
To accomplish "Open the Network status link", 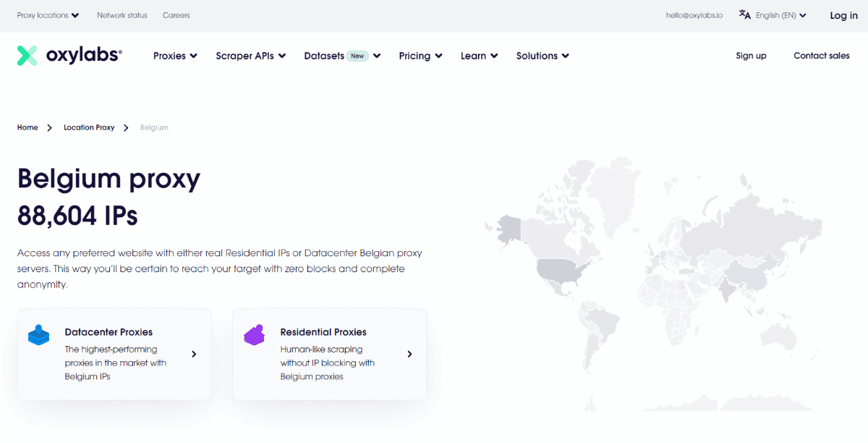I will tap(122, 15).
